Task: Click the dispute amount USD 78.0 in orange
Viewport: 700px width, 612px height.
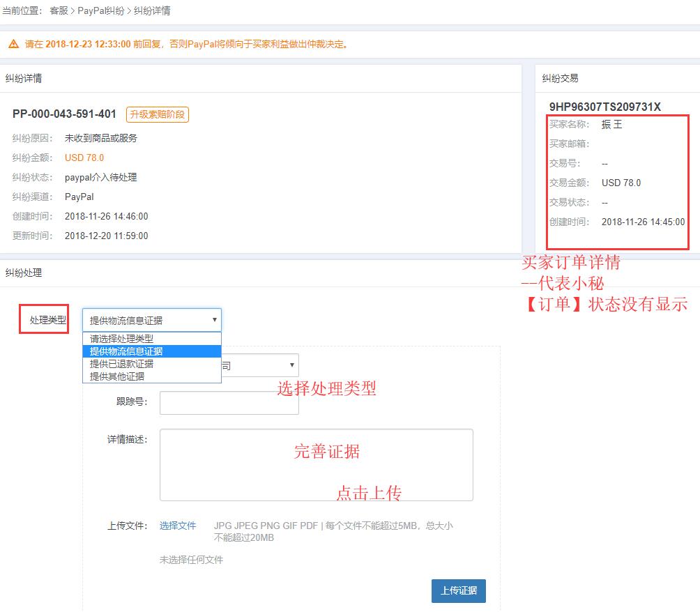Action: pos(84,158)
